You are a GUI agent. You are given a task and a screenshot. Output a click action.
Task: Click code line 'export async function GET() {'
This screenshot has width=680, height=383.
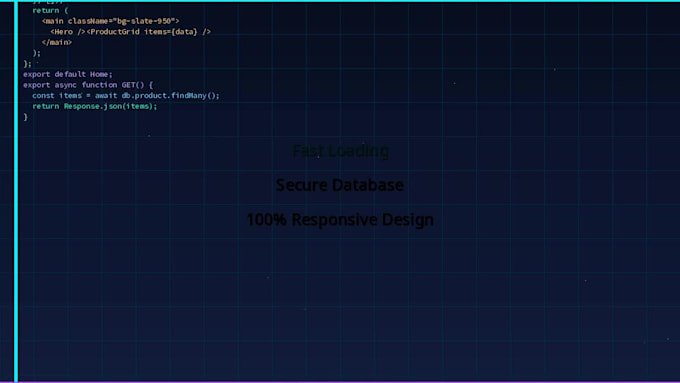(88, 85)
